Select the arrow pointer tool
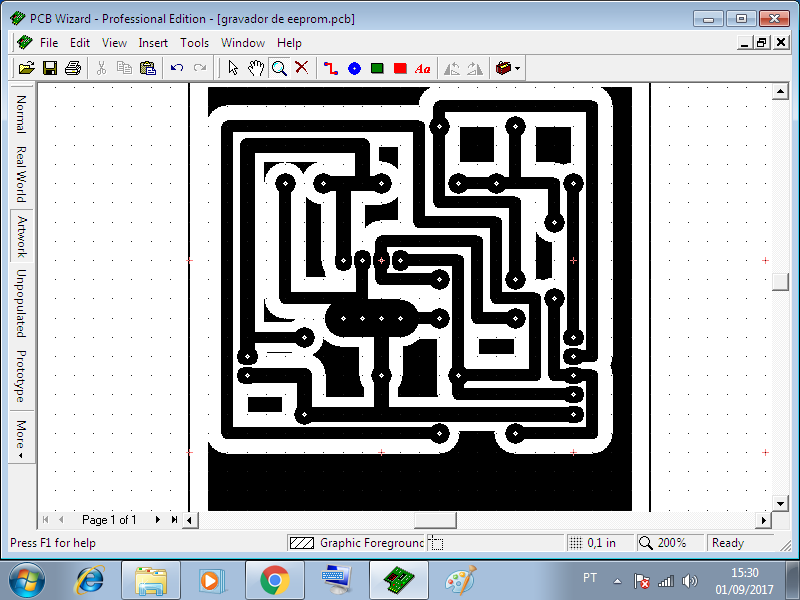This screenshot has height=600, width=800. pos(233,68)
